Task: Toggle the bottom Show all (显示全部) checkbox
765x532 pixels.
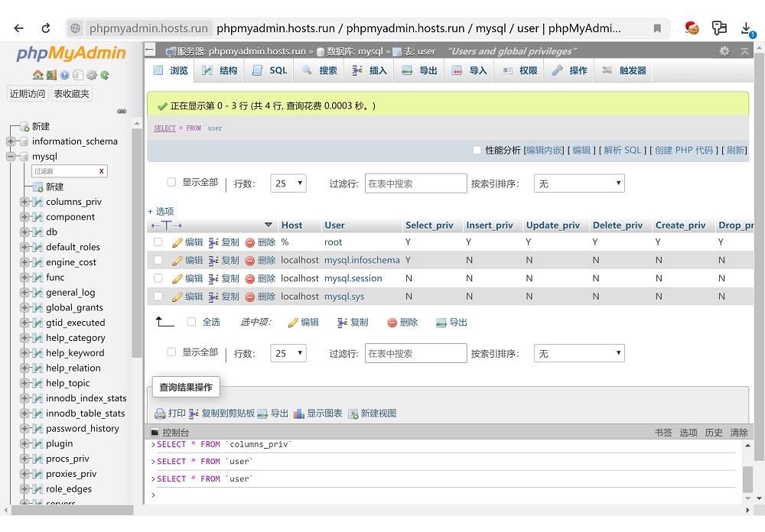Action: (171, 352)
